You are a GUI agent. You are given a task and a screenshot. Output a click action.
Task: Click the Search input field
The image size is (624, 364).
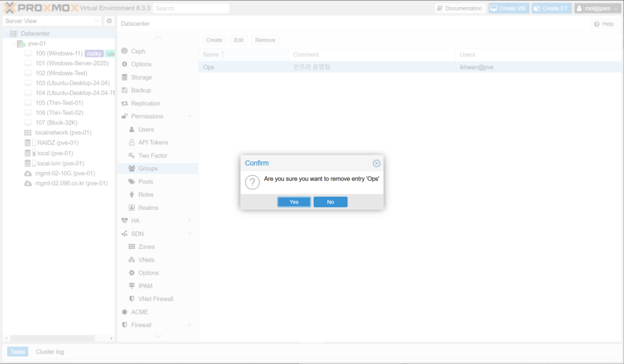[x=191, y=9]
